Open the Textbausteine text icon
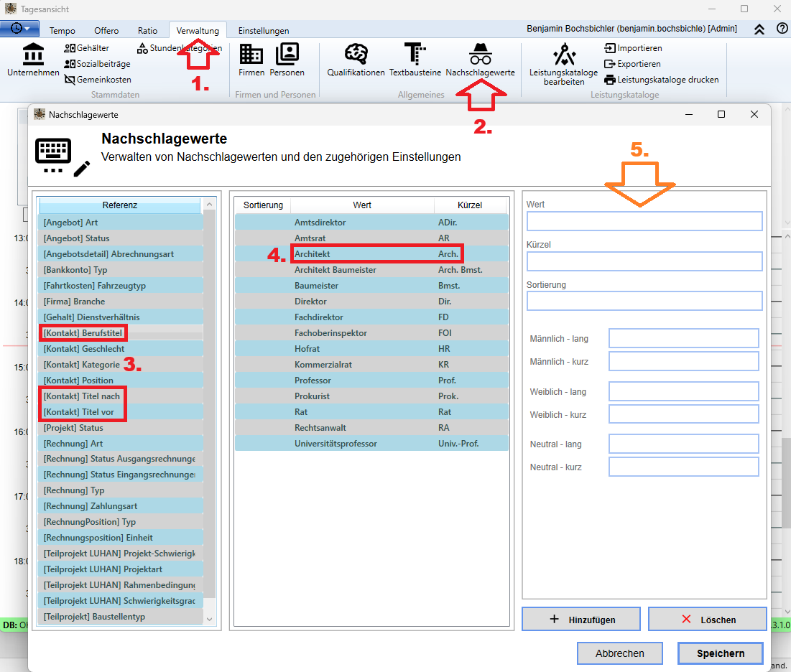This screenshot has width=791, height=672. pyautogui.click(x=415, y=53)
